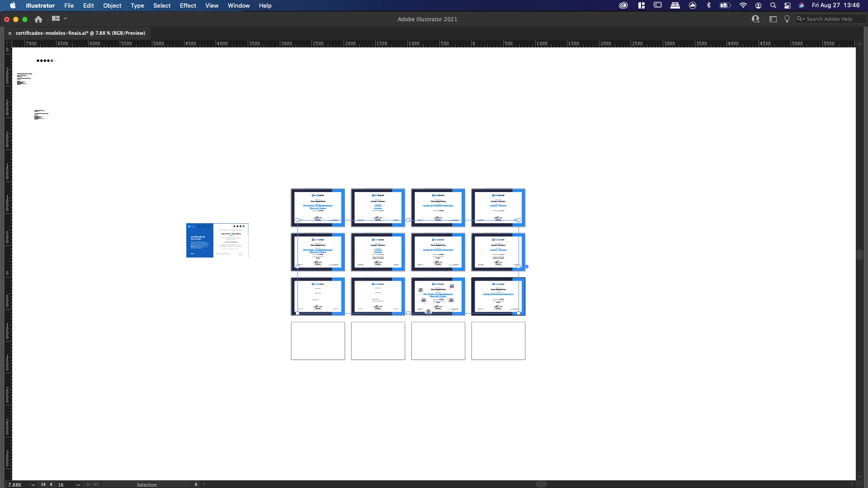
Task: Expand the Selection status bar flyout arrow
Action: (196, 484)
